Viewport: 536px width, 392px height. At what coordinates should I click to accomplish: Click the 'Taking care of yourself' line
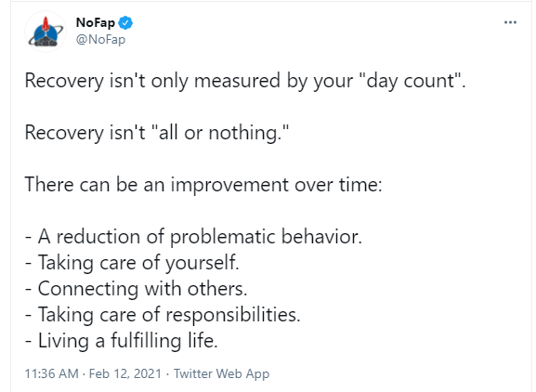pyautogui.click(x=132, y=263)
